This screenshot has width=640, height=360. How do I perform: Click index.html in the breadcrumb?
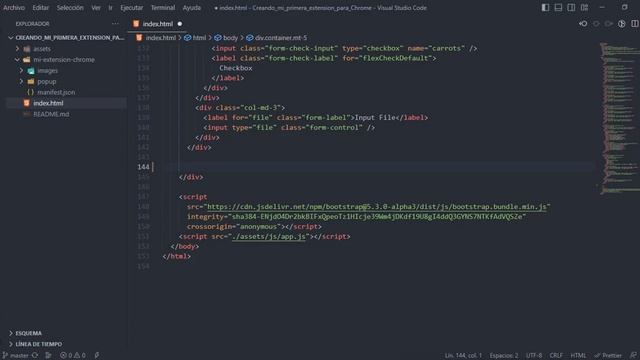160,38
